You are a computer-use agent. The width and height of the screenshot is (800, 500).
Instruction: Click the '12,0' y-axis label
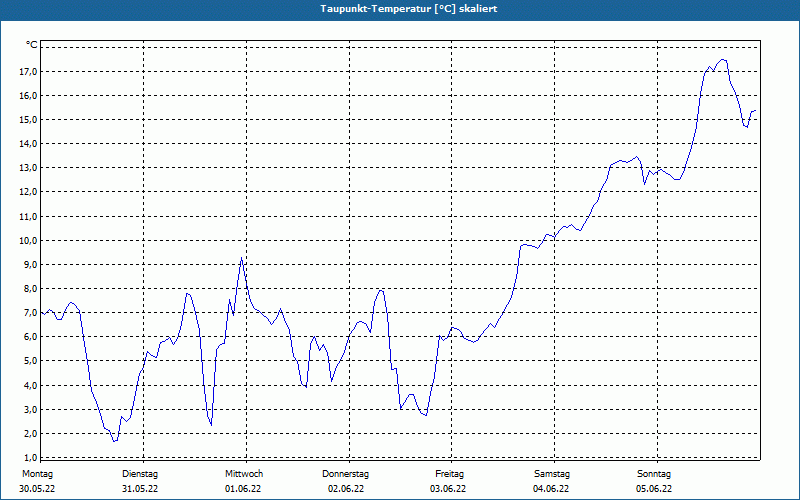28,192
